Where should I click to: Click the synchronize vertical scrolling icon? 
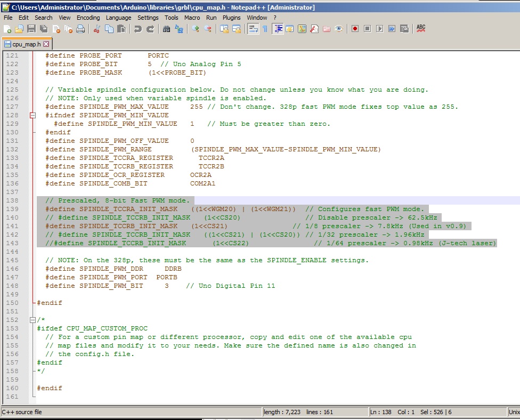[x=224, y=29]
